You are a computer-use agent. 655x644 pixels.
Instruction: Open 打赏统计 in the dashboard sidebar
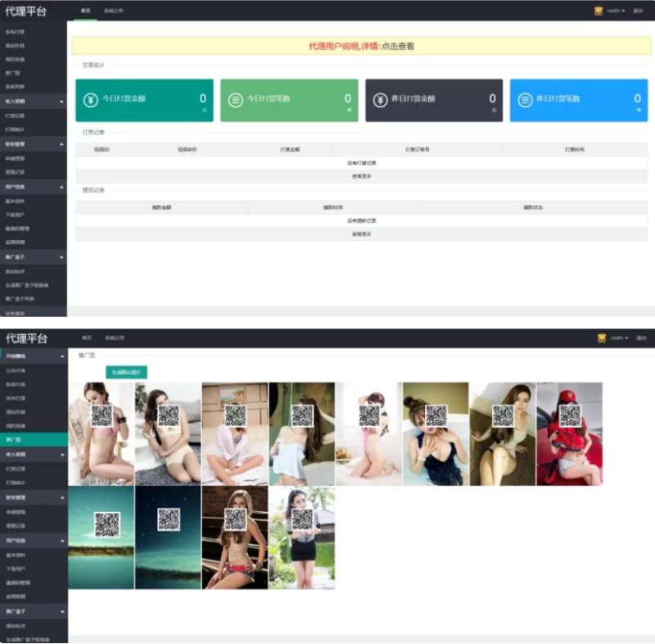point(15,129)
